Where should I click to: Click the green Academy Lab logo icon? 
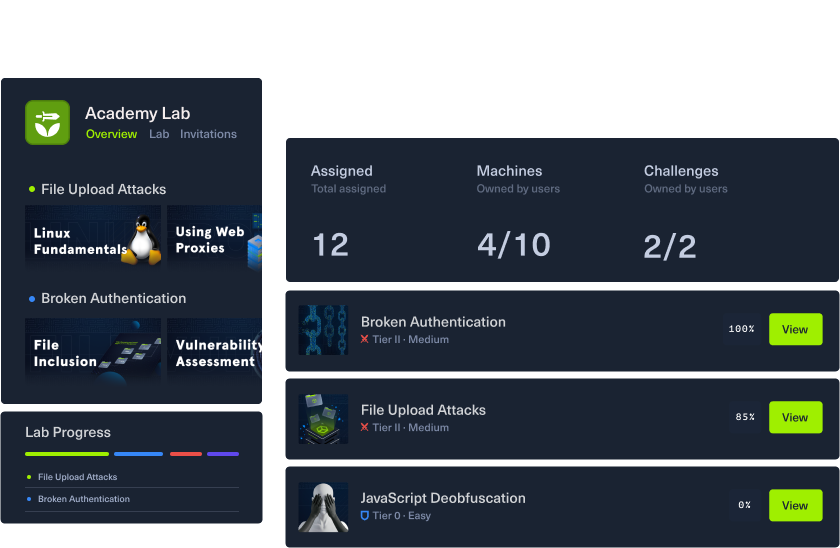[x=47, y=122]
